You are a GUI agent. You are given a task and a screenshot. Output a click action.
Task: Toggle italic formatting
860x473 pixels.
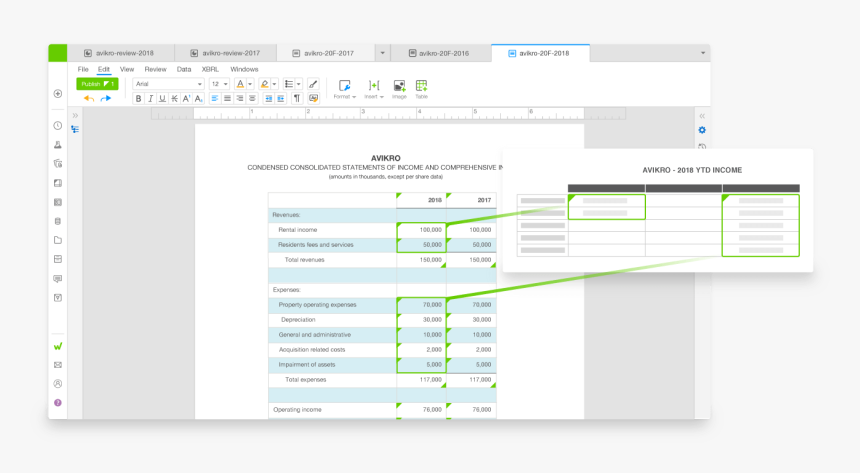pyautogui.click(x=151, y=98)
